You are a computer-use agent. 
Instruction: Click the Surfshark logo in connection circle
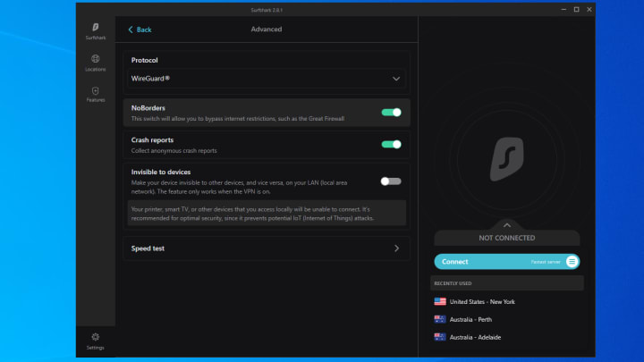(x=507, y=159)
